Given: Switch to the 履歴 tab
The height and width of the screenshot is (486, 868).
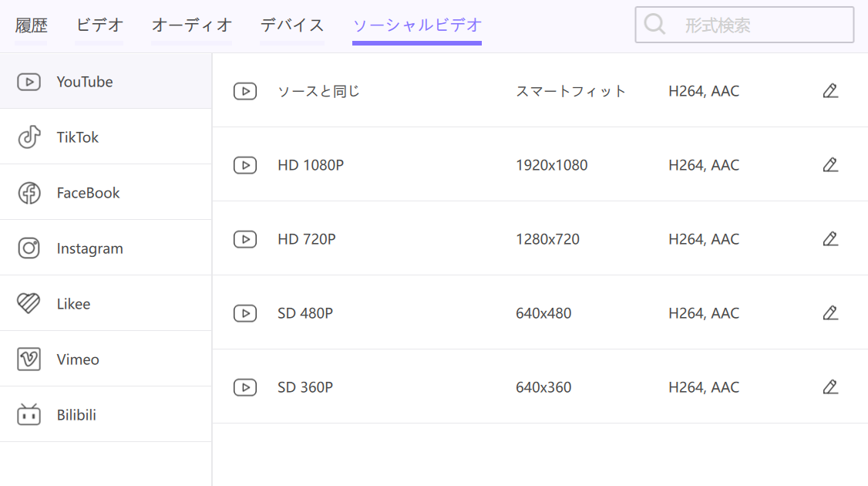Looking at the screenshot, I should pyautogui.click(x=31, y=25).
